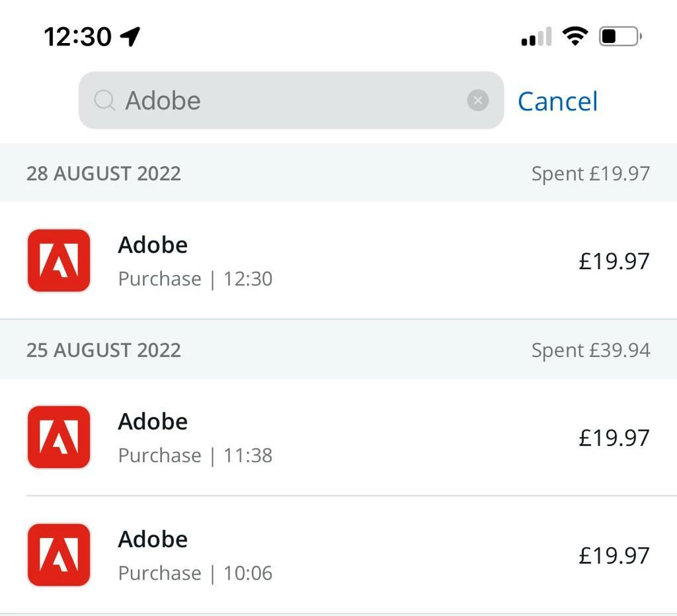The height and width of the screenshot is (616, 677).
Task: Tap the Spent £39.94 total
Action: point(590,350)
